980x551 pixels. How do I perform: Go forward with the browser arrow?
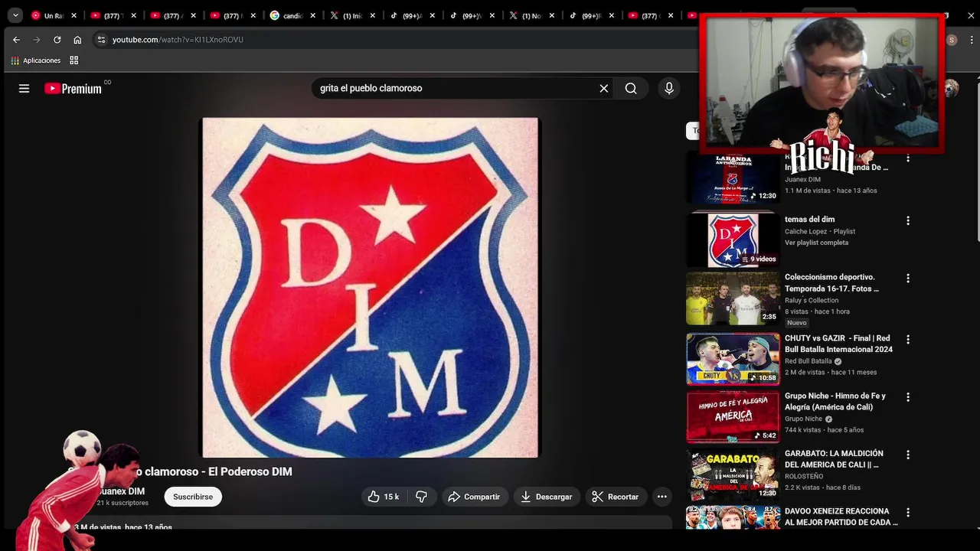pyautogui.click(x=36, y=40)
